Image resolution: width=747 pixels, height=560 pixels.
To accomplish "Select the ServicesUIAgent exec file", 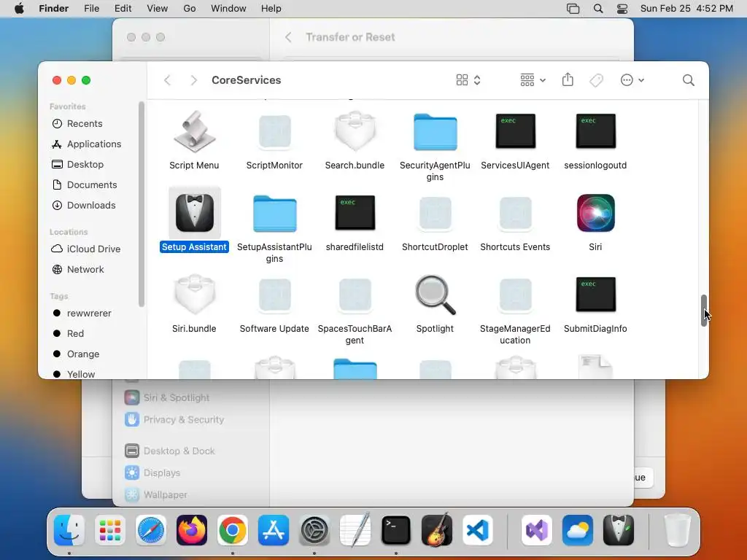I will pos(516,131).
